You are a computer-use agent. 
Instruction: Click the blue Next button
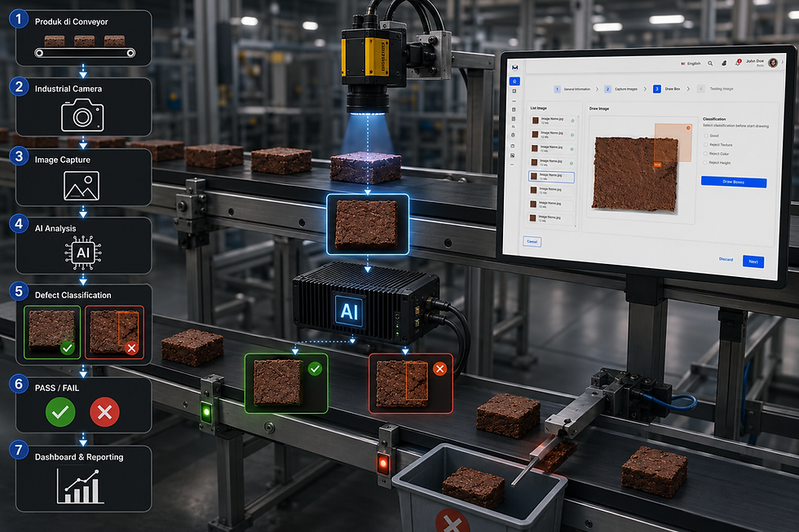(x=753, y=262)
